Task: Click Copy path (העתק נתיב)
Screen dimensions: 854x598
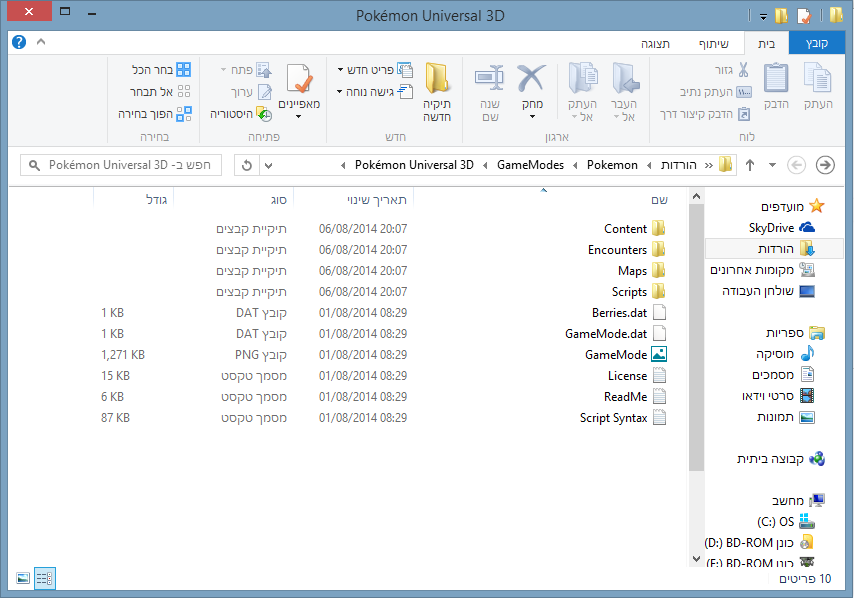Action: click(715, 92)
